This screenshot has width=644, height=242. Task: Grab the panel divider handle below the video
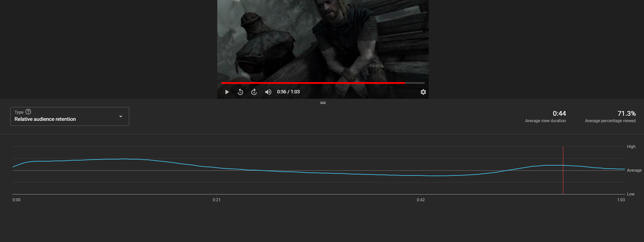(x=323, y=103)
